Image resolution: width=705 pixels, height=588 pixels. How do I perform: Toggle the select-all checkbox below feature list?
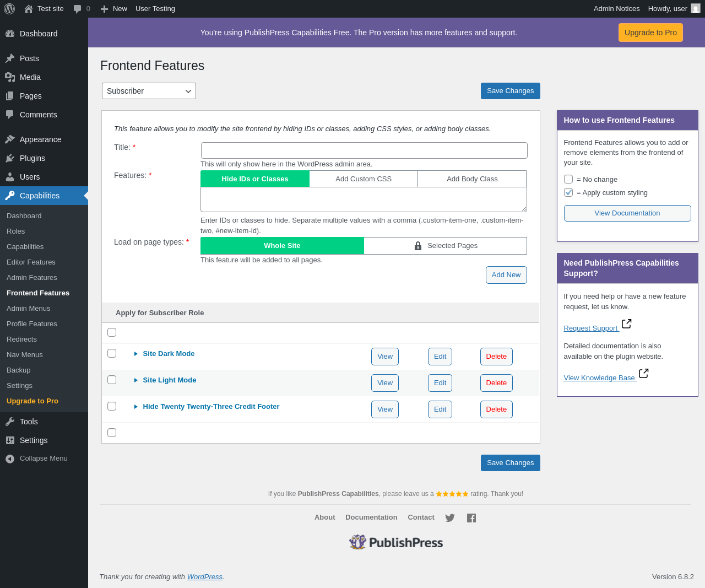[112, 433]
